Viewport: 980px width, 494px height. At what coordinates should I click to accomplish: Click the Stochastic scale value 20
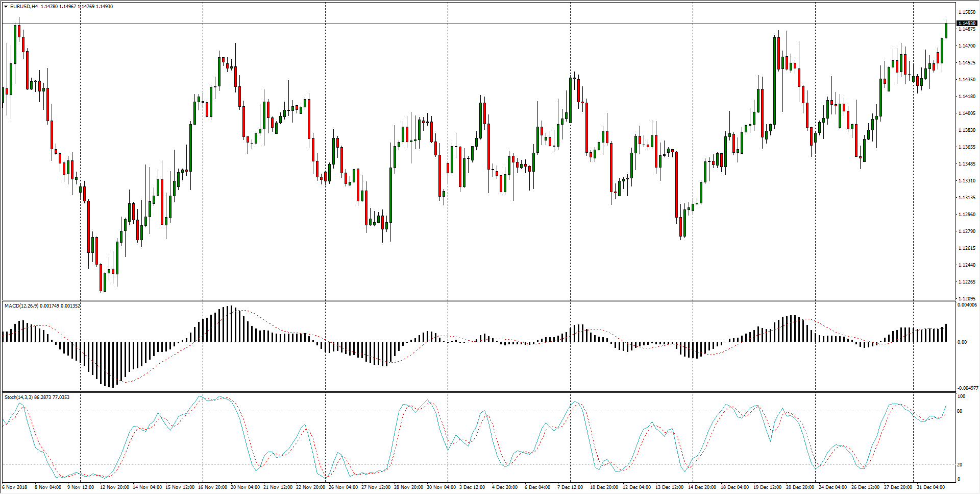(x=960, y=465)
